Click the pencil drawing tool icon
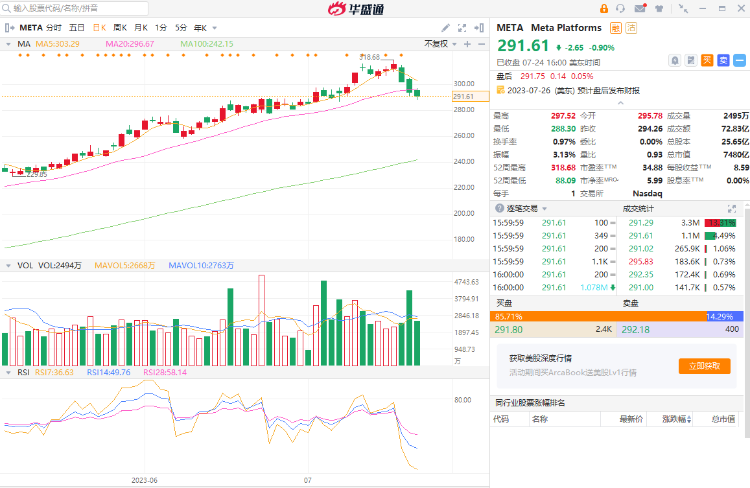750x488 pixels. pyautogui.click(x=445, y=28)
